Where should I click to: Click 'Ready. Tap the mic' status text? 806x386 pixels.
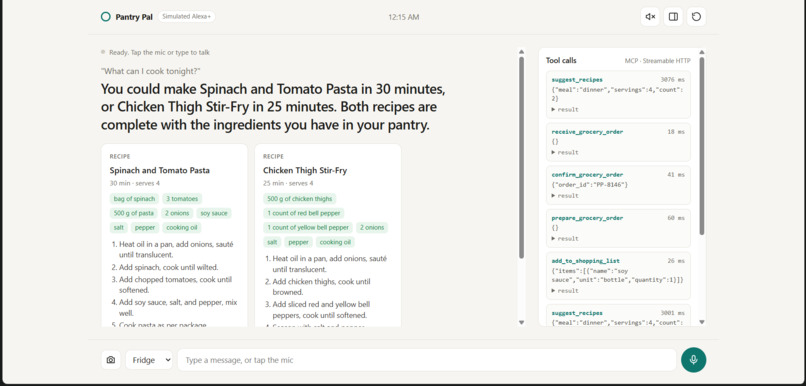[159, 52]
